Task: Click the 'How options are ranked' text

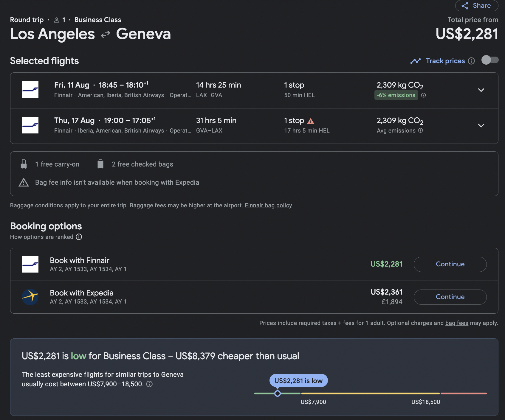Action: click(42, 237)
